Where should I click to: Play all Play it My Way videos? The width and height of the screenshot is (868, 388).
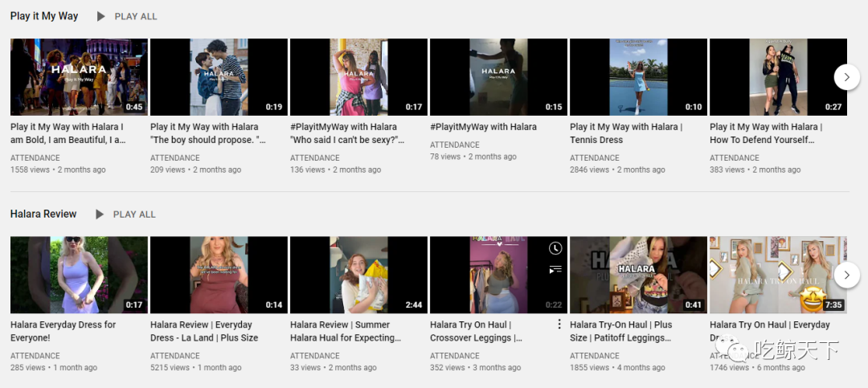pos(136,17)
